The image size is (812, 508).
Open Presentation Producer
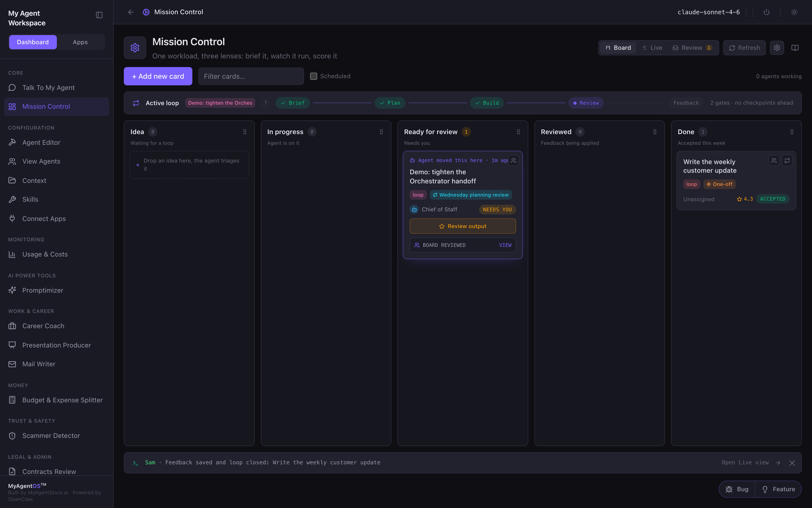pos(56,345)
